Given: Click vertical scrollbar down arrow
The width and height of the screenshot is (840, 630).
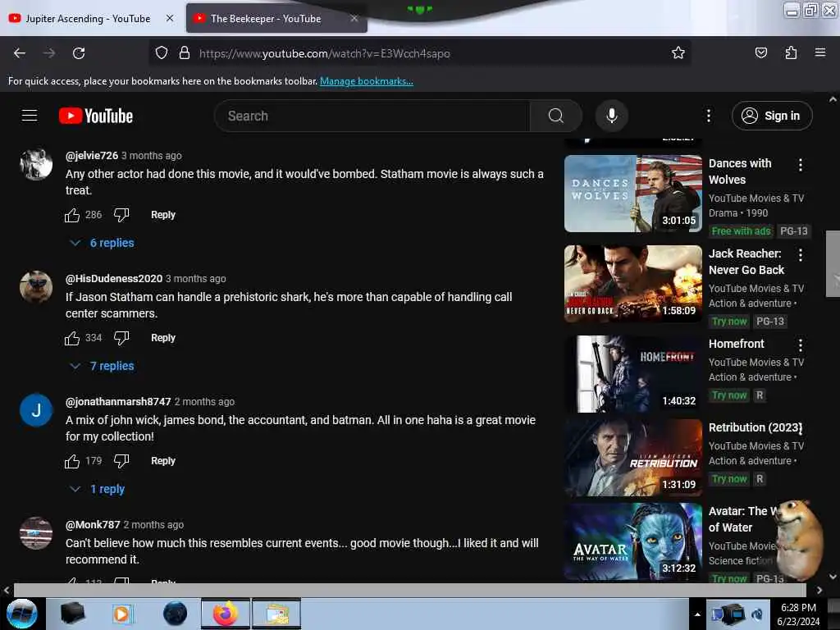Looking at the screenshot, I should pos(833,577).
